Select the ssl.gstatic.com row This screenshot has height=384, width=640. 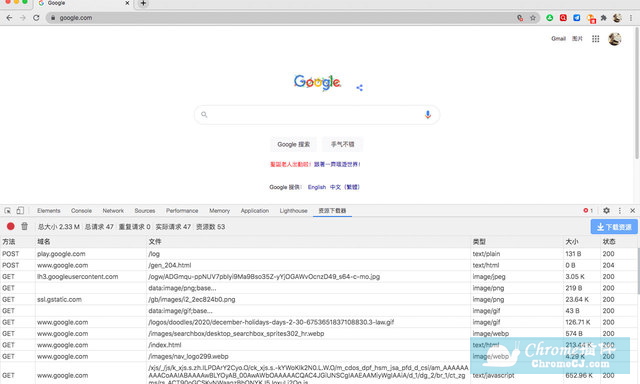[318, 300]
